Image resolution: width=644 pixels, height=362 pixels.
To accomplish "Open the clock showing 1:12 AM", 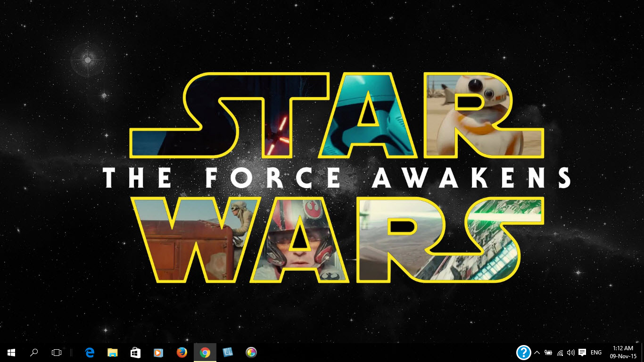I will coord(623,352).
